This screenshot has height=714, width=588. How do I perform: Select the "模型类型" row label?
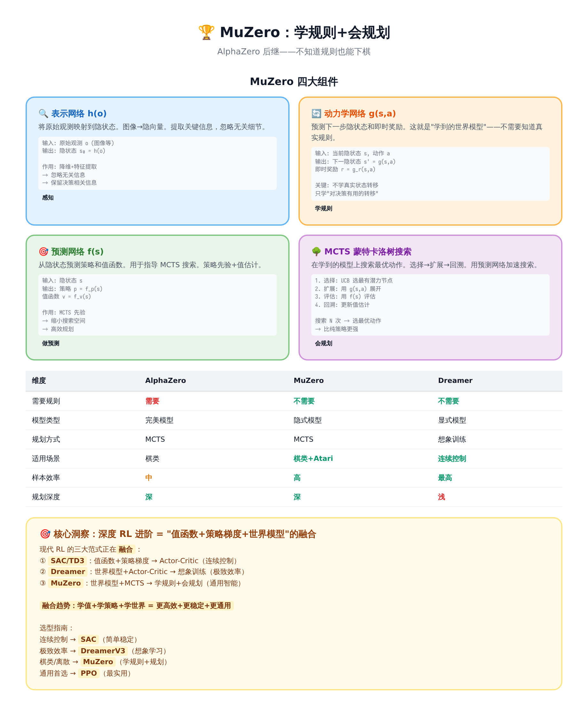click(x=46, y=420)
